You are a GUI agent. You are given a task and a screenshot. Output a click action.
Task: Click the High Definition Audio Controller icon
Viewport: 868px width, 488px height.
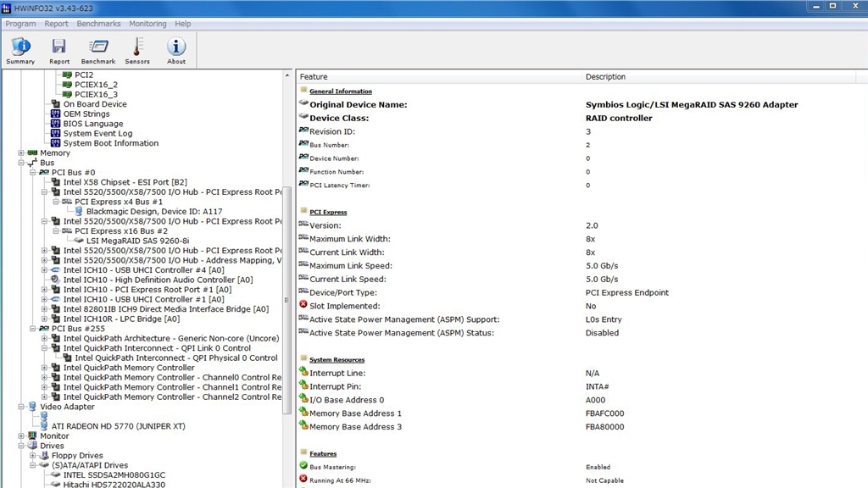pos(55,280)
